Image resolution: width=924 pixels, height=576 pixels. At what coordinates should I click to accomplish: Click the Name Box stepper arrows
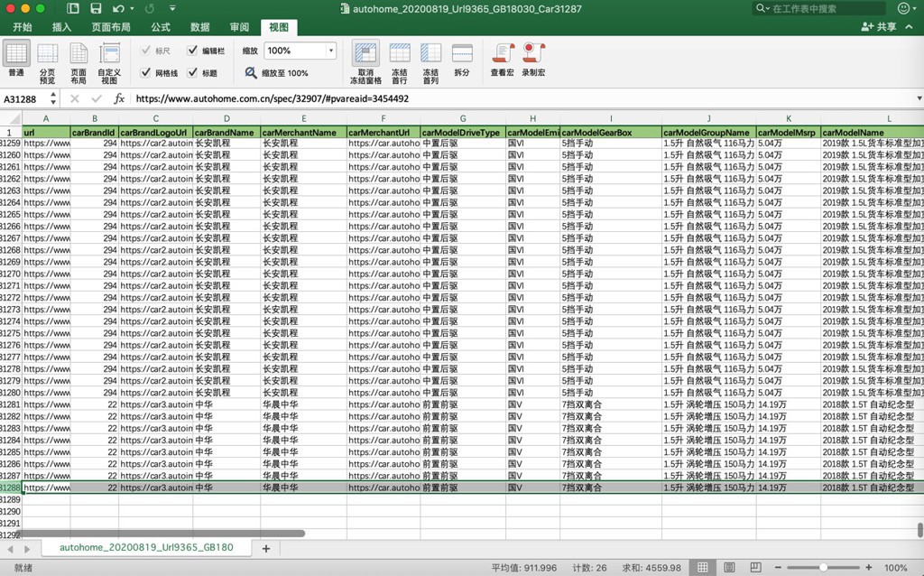(x=53, y=98)
